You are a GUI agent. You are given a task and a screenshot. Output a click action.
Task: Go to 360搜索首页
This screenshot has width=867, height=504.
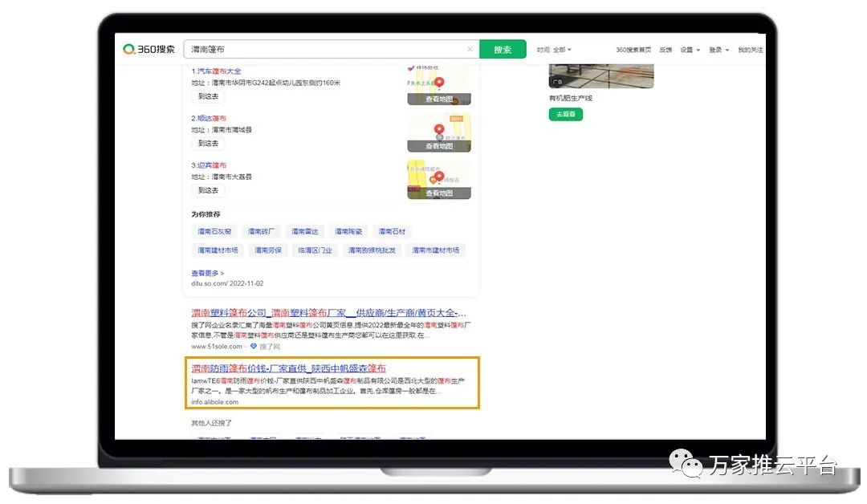tap(633, 50)
